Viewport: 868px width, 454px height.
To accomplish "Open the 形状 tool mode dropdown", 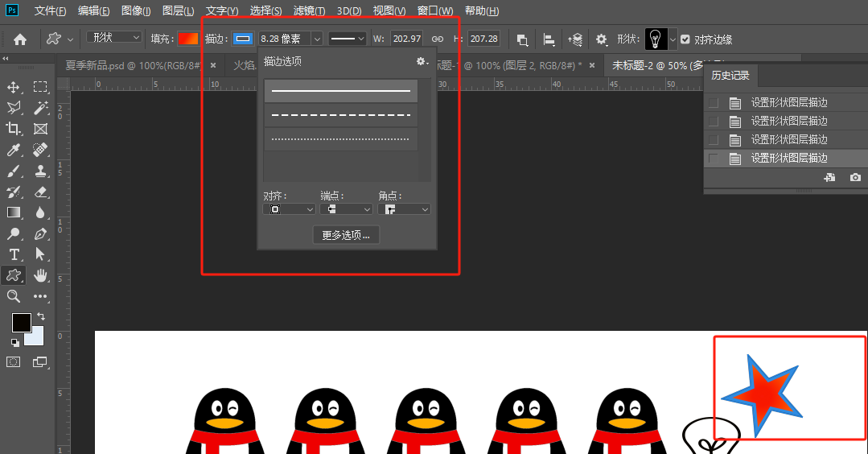I will coord(114,37).
